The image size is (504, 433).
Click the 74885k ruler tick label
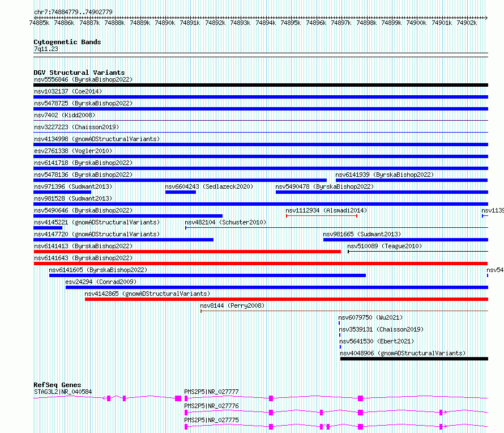(39, 23)
